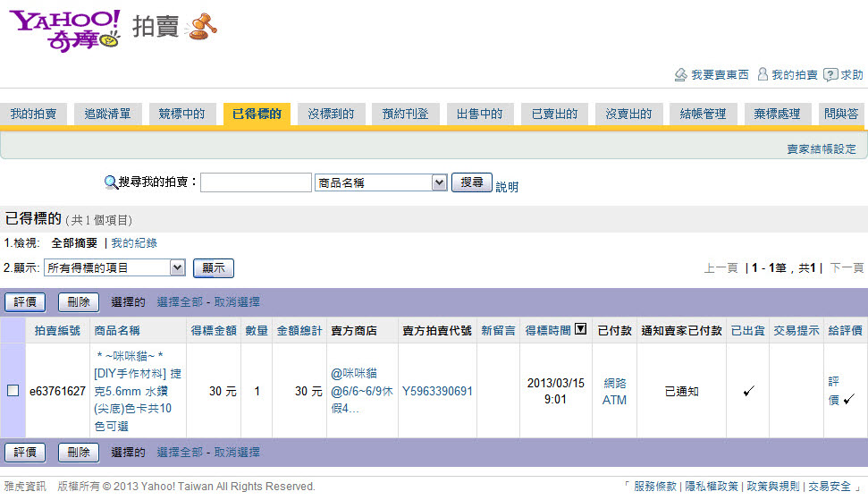Click the bottom 選擇全部 link

pyautogui.click(x=180, y=452)
